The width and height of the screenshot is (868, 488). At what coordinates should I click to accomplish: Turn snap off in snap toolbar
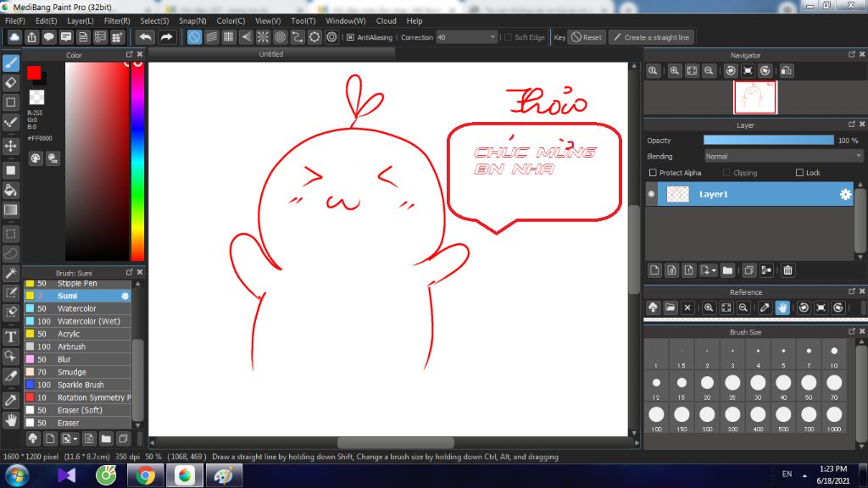point(194,37)
